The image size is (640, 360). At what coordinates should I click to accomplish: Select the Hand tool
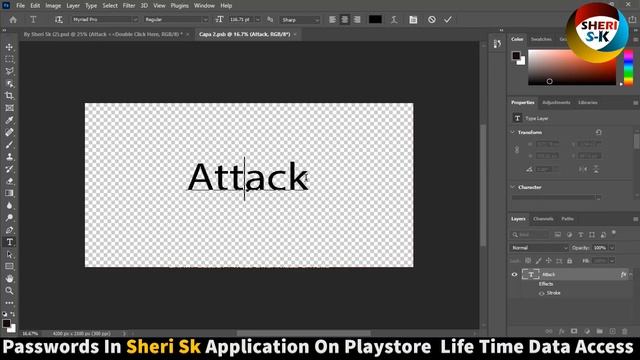(9, 279)
